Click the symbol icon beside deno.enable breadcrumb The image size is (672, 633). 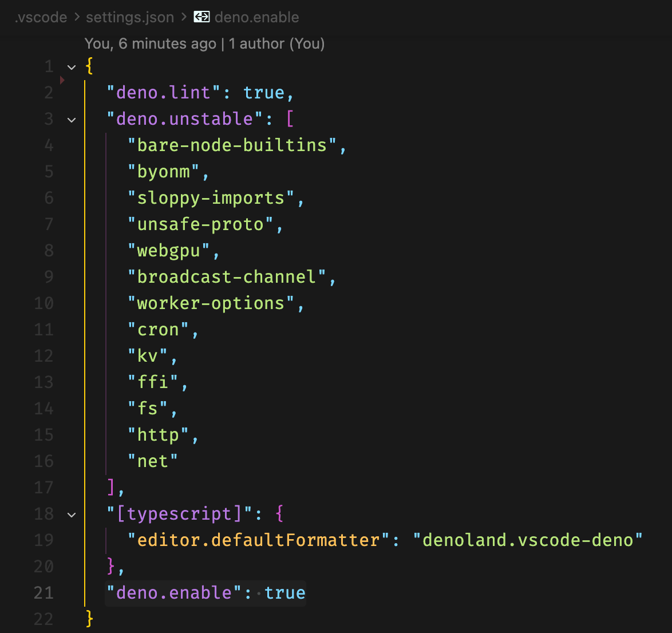[201, 17]
